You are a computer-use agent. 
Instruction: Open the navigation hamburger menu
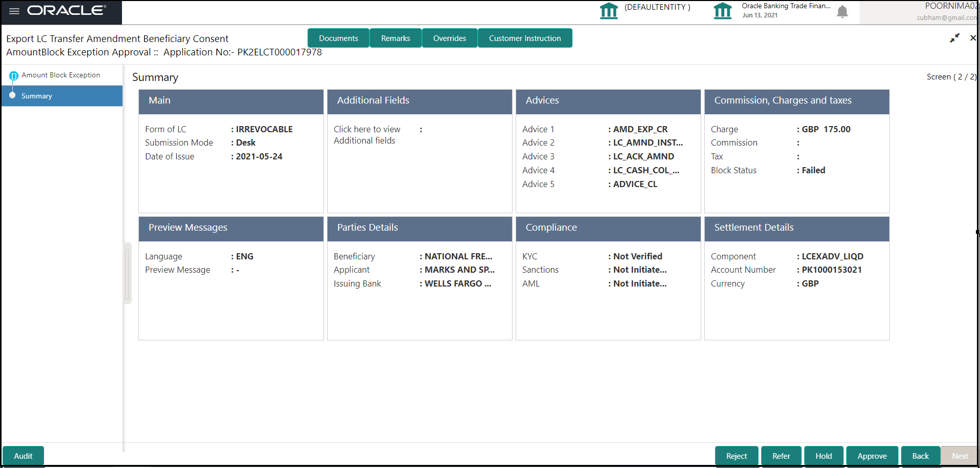coord(13,11)
